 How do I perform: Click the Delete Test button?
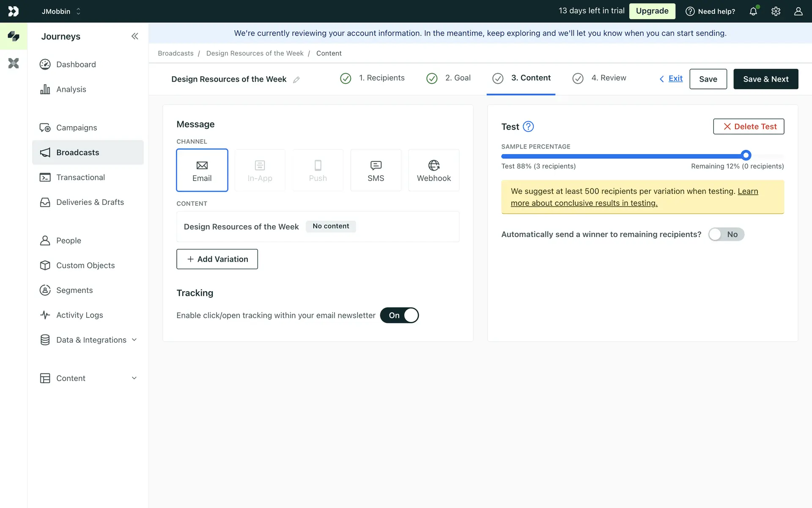tap(749, 127)
